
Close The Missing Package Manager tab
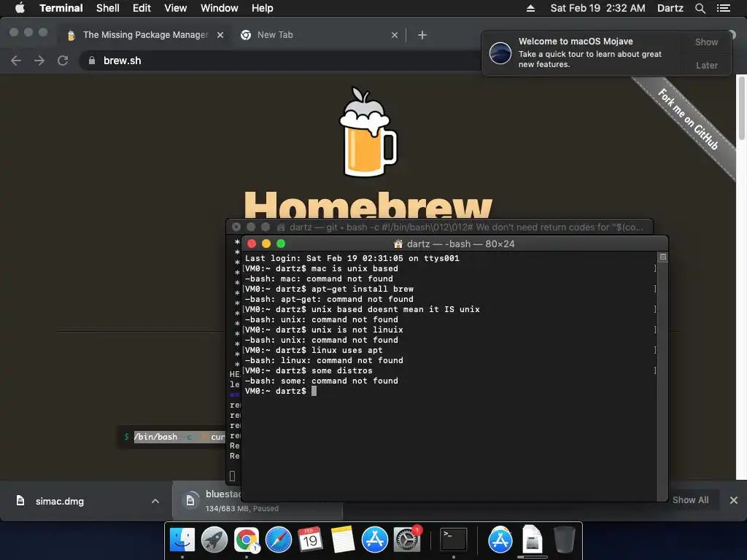(x=220, y=35)
